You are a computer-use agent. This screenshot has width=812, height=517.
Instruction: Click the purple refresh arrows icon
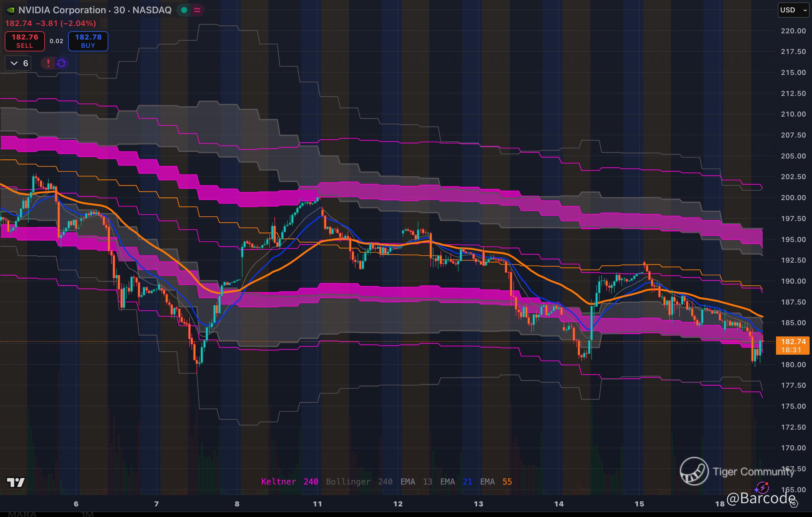[61, 63]
